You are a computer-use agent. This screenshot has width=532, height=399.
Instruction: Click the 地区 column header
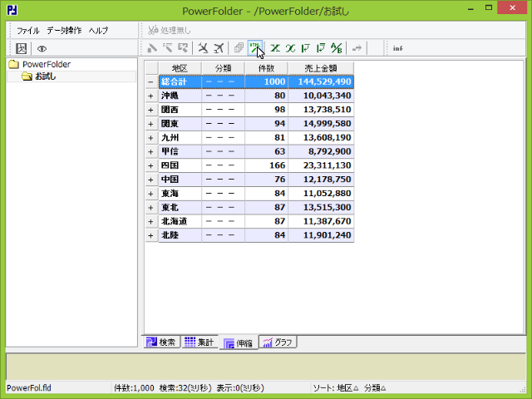point(180,68)
